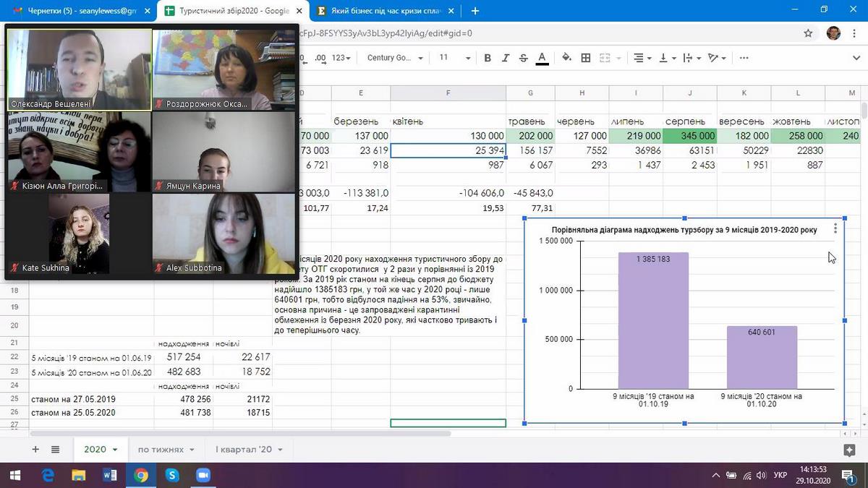Open the text color picker
The image size is (868, 488).
(x=542, y=58)
